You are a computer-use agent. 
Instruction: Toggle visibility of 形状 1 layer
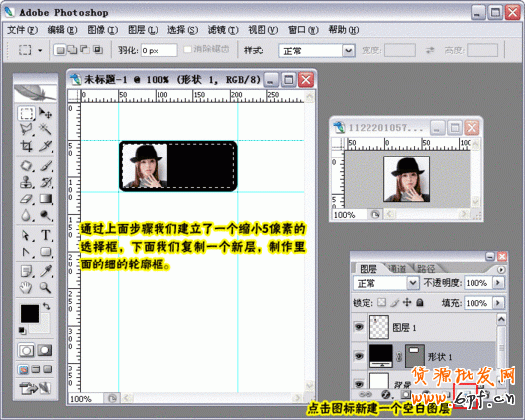coord(359,356)
